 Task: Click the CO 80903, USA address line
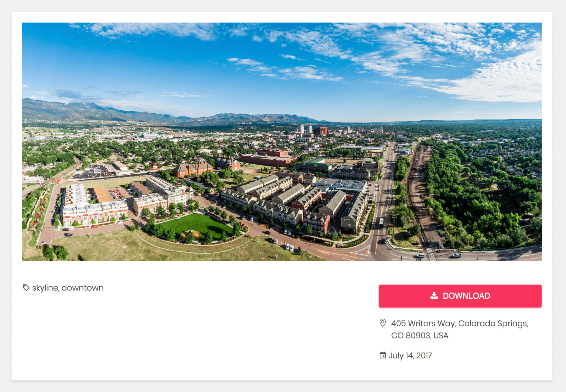click(419, 335)
